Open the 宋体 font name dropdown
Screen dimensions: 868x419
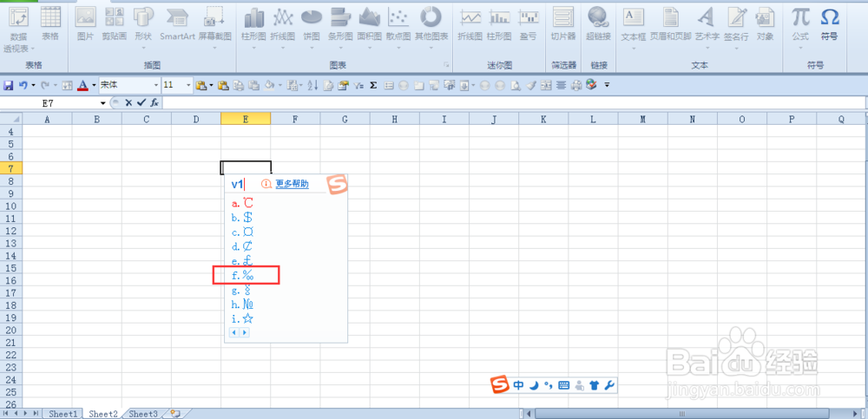(x=155, y=85)
